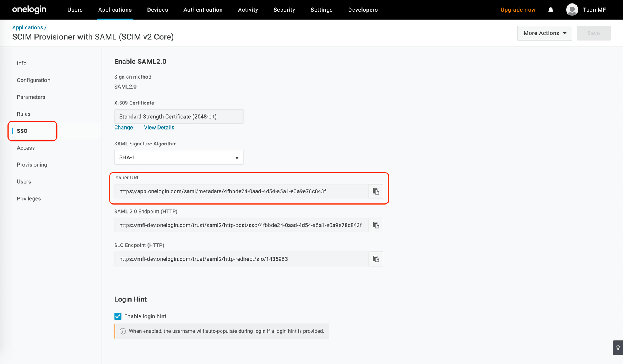Select the Access sidebar tab
Viewport: 623px width, 364px height.
[26, 148]
